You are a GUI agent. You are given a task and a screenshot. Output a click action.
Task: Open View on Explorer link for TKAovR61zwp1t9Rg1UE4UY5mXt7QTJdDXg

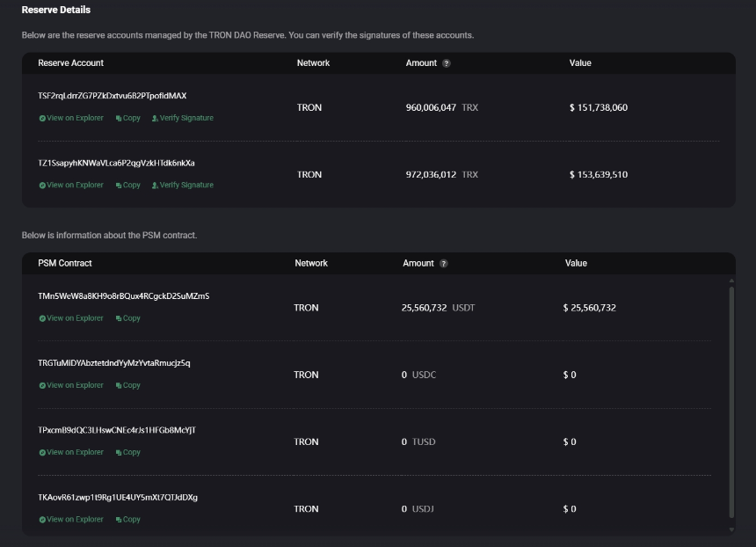point(76,519)
